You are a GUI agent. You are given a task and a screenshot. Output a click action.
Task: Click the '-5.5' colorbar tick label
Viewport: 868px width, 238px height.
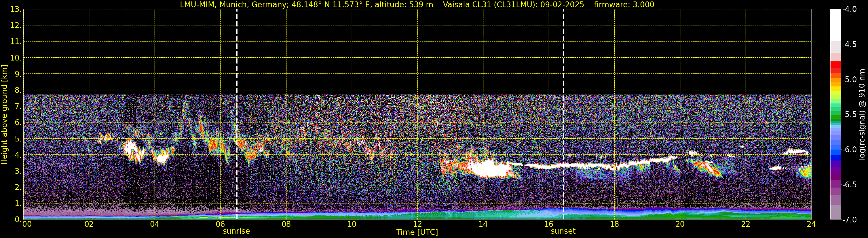849,114
